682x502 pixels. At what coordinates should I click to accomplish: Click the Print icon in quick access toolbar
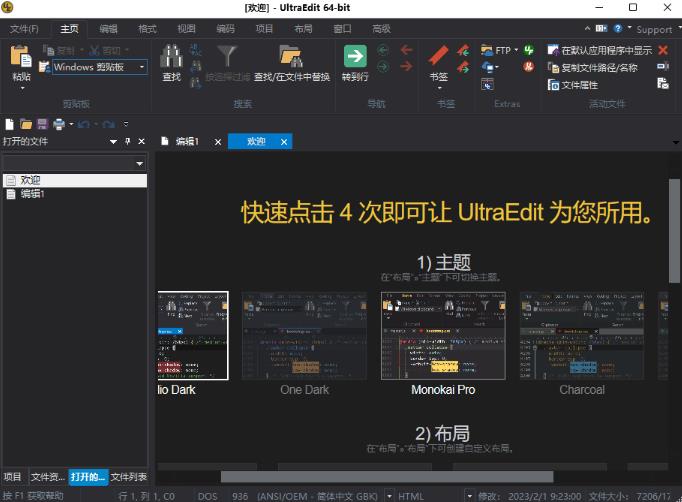[x=59, y=125]
